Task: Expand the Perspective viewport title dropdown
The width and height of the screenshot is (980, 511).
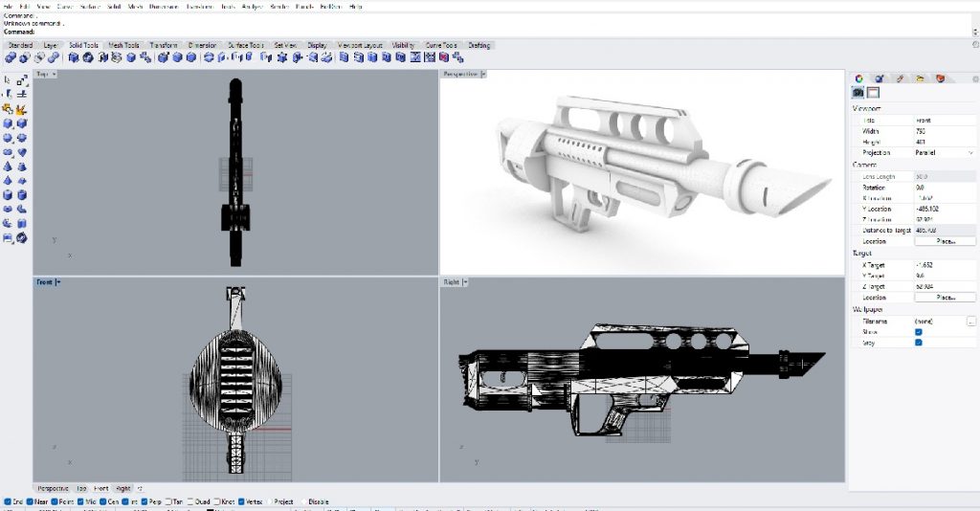Action: point(483,74)
